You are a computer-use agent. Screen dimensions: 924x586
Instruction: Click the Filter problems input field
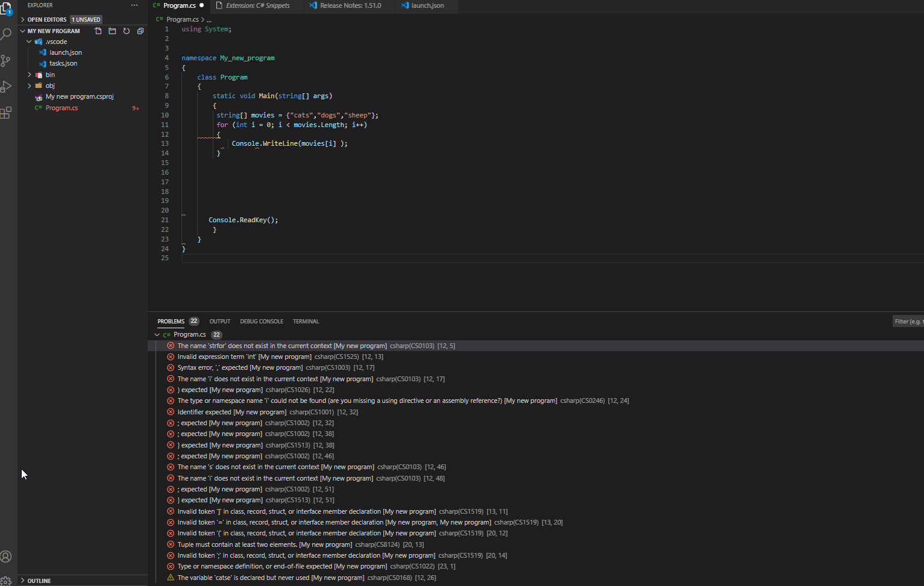908,320
